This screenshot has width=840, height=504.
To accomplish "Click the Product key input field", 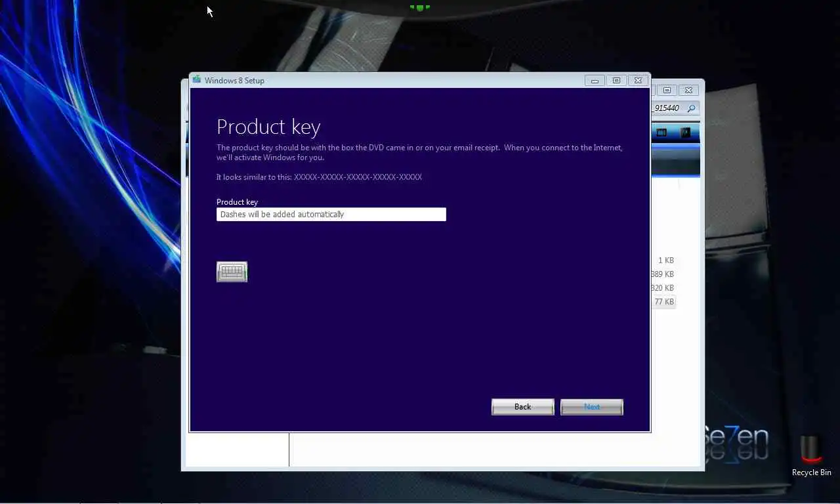I will point(331,215).
